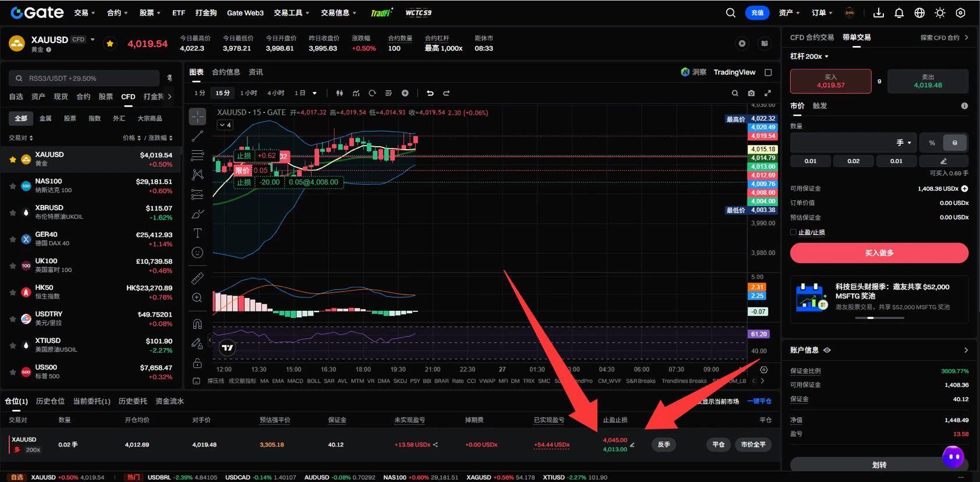Open the 杠杆 200x leverage dropdown

click(x=809, y=56)
